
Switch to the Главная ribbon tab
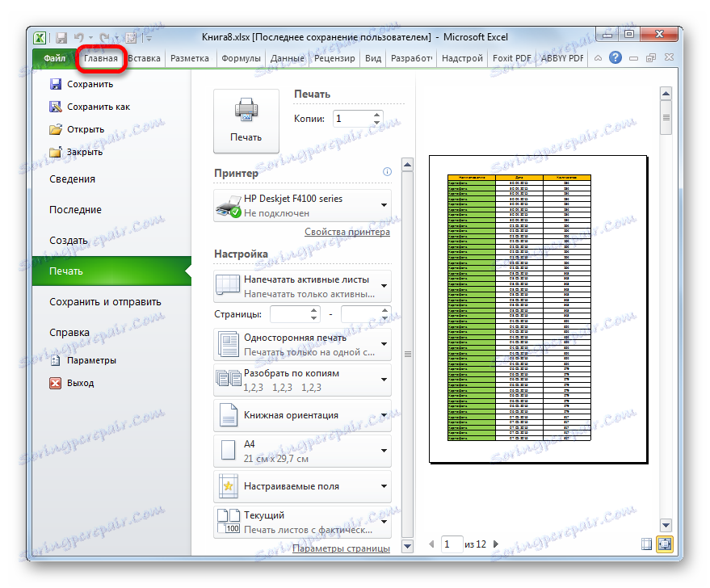[100, 58]
